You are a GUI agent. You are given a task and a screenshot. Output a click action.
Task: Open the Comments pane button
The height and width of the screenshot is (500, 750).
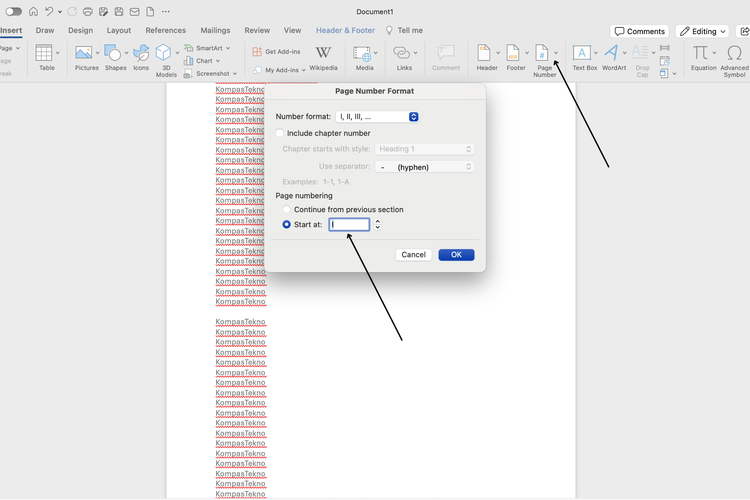[640, 31]
